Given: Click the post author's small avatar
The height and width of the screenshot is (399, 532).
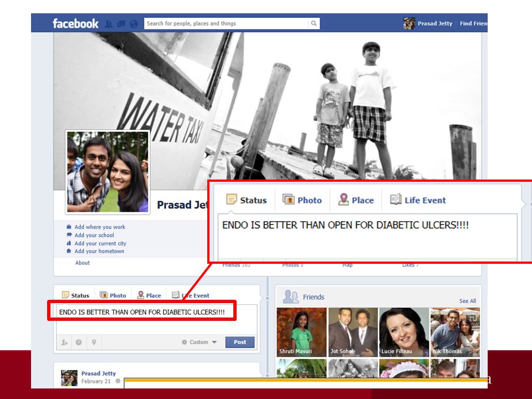Looking at the screenshot, I should click(69, 378).
